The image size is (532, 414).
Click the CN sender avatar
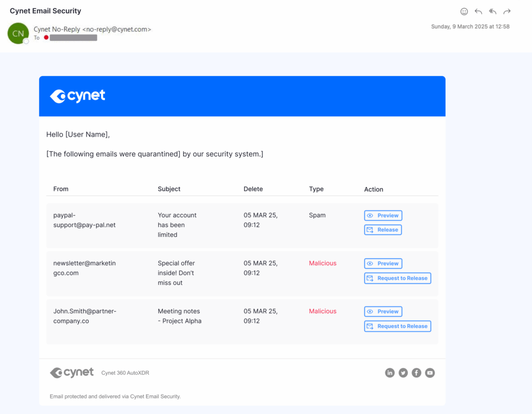pos(18,33)
